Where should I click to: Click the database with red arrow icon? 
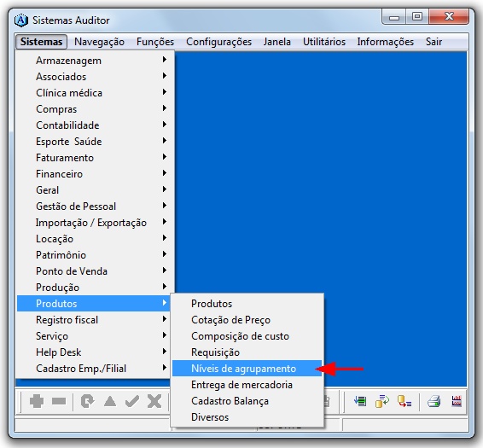click(404, 401)
